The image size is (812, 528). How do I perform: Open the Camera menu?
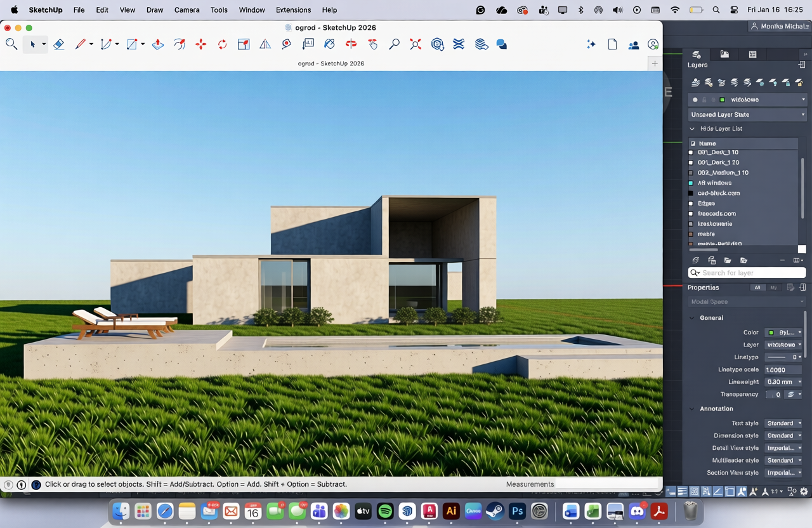[x=187, y=10]
